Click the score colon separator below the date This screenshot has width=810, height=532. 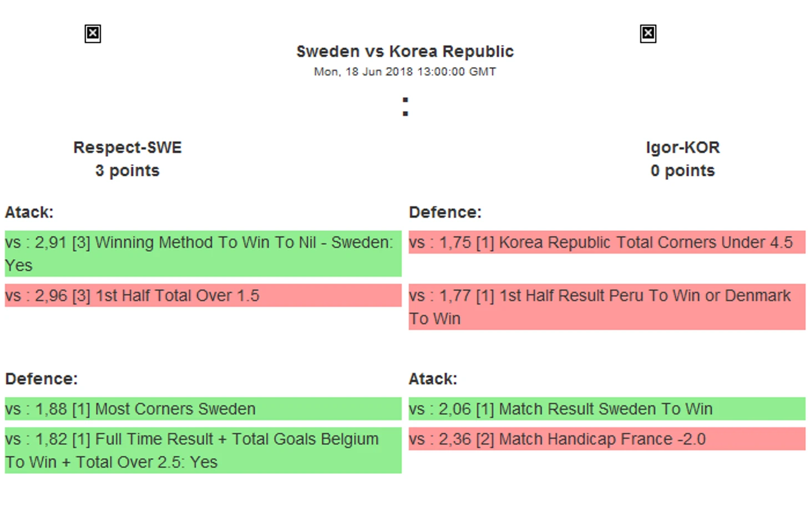[406, 107]
